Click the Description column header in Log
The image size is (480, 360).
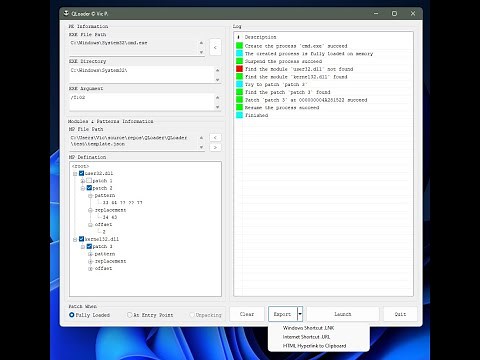pyautogui.click(x=260, y=37)
